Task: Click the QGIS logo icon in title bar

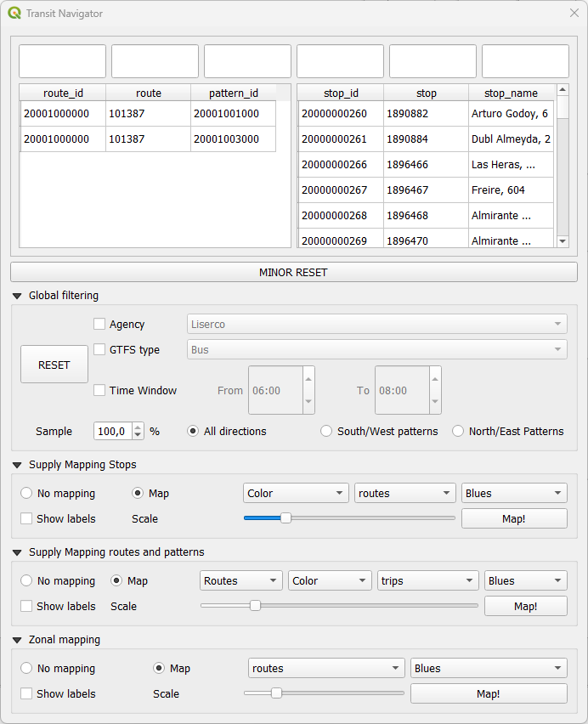Action: click(14, 14)
